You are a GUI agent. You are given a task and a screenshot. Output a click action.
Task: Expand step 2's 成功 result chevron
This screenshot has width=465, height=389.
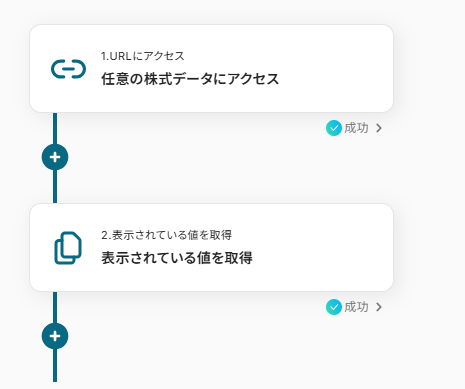(x=379, y=307)
